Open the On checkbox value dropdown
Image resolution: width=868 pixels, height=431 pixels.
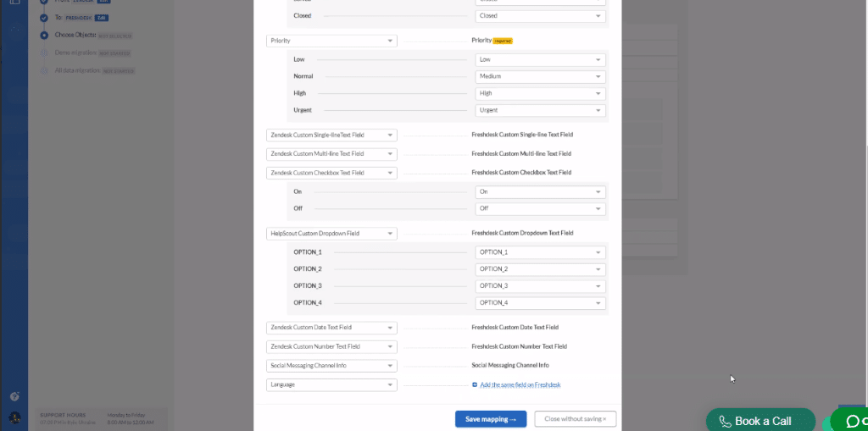(540, 192)
